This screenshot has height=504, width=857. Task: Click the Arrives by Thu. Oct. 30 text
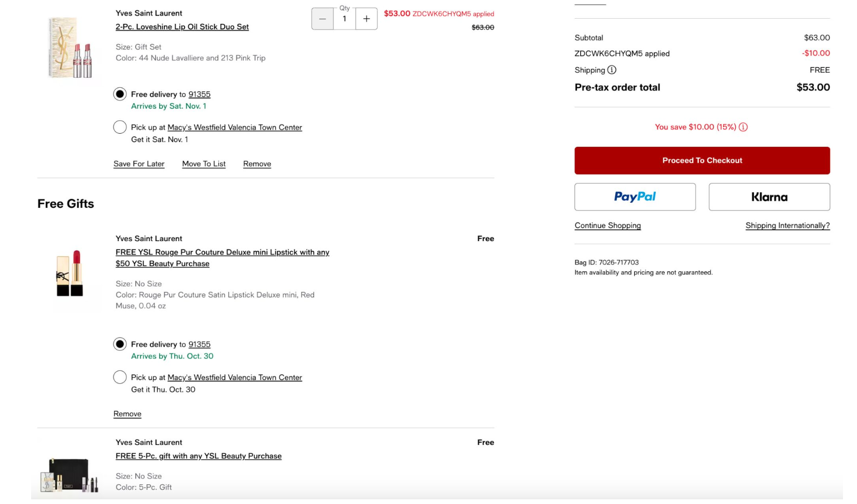click(172, 356)
